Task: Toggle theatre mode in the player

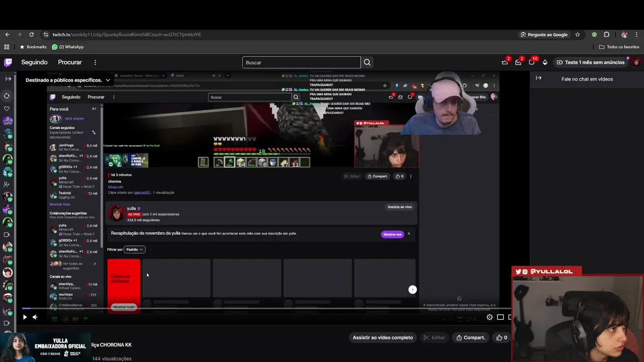Action: [x=500, y=317]
